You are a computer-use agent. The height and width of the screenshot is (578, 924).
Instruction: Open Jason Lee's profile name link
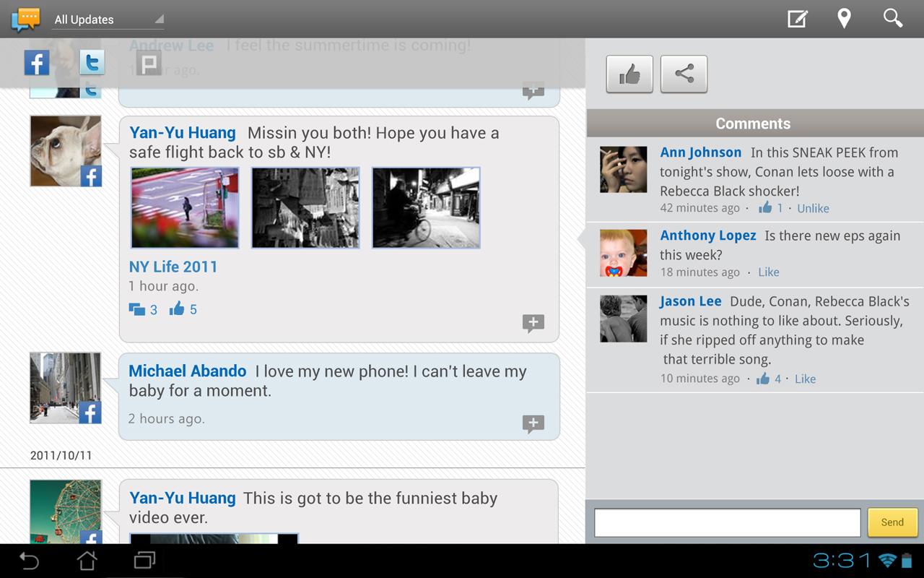tap(690, 301)
